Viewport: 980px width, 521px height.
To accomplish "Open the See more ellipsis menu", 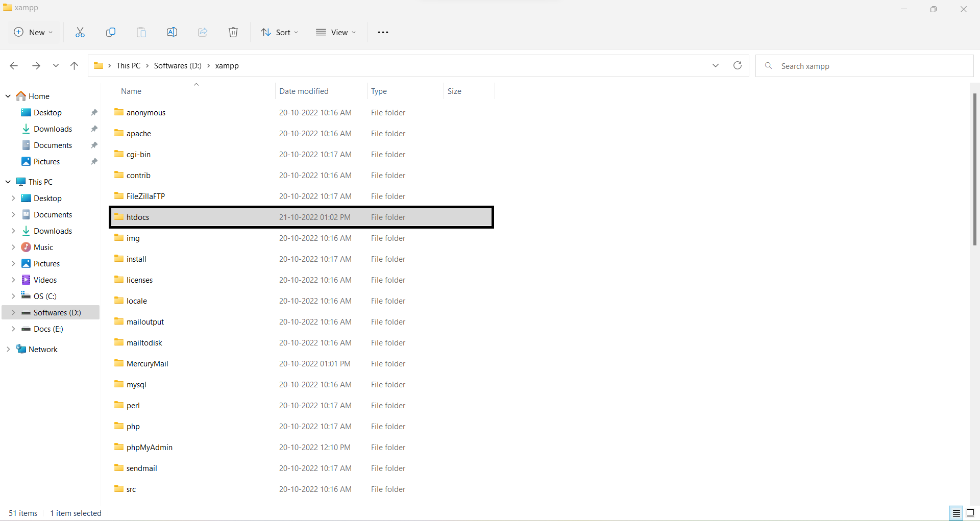I will (383, 32).
